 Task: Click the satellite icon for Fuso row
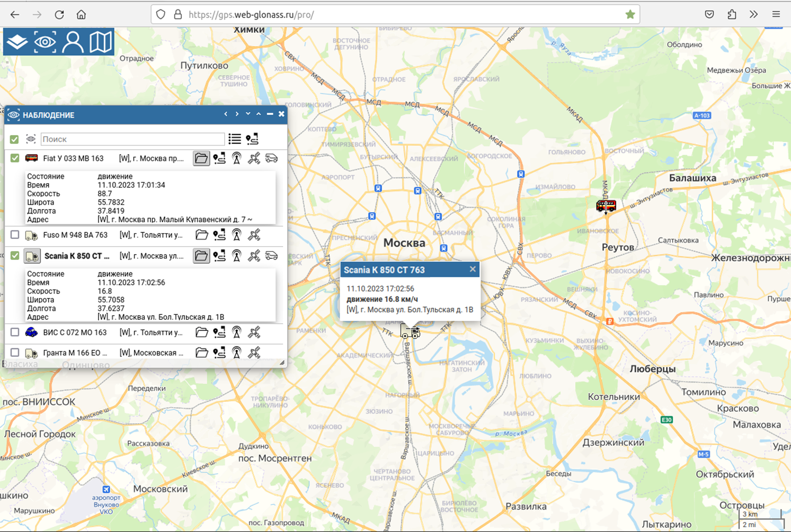tap(254, 235)
